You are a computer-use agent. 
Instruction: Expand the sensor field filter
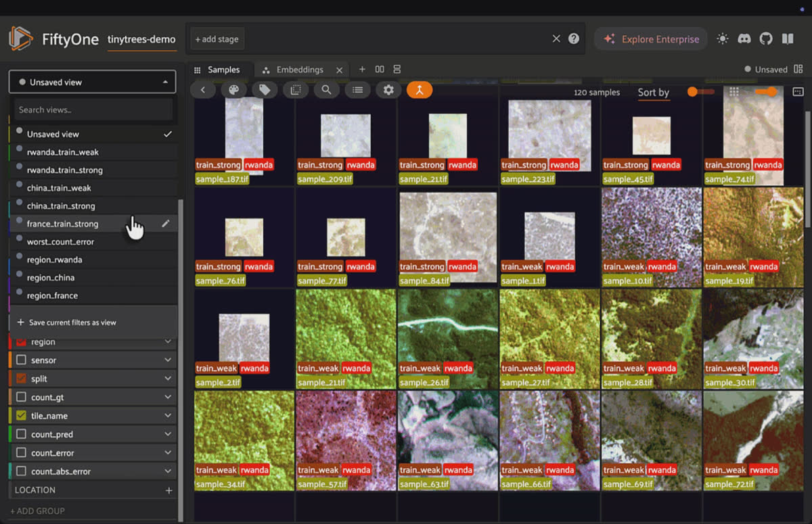pos(168,360)
